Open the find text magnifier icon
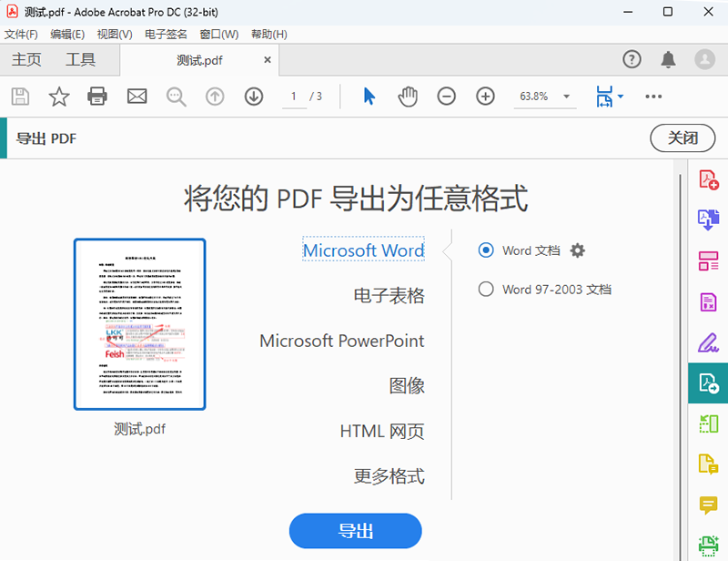728x561 pixels. (177, 97)
